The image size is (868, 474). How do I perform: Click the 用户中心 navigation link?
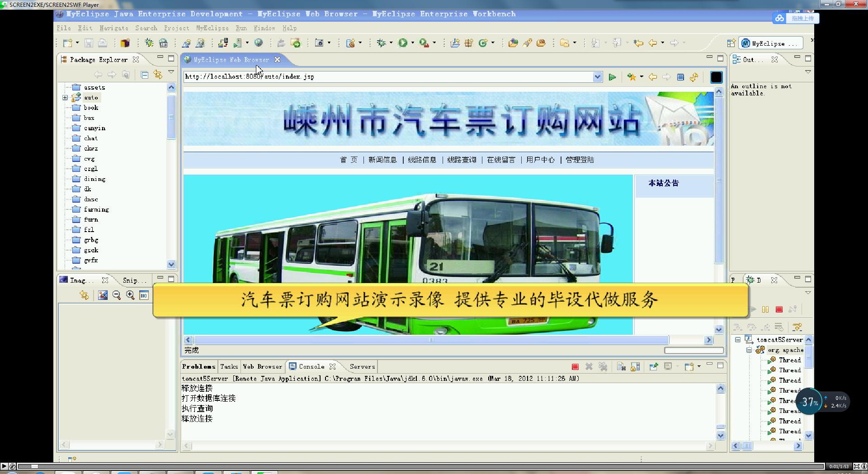click(x=540, y=160)
